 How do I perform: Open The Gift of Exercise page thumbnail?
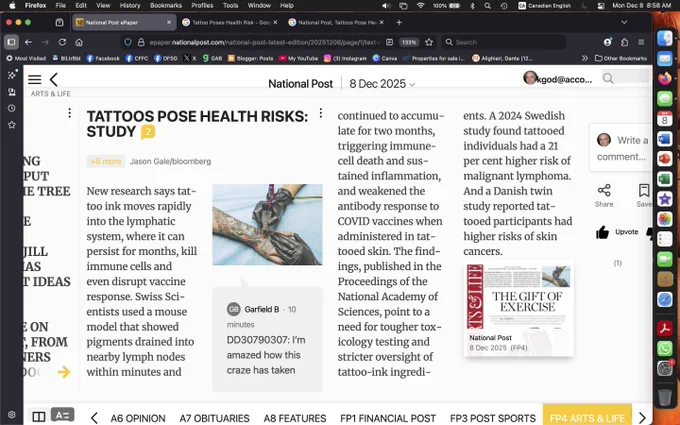coord(519,309)
